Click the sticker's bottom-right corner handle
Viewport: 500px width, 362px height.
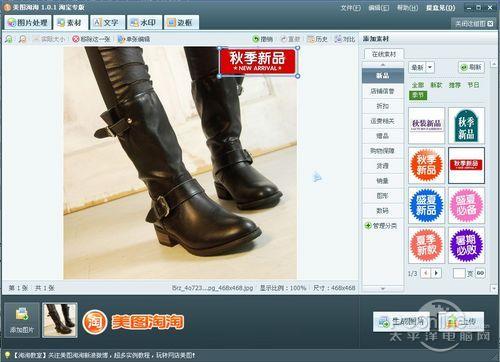[x=298, y=76]
